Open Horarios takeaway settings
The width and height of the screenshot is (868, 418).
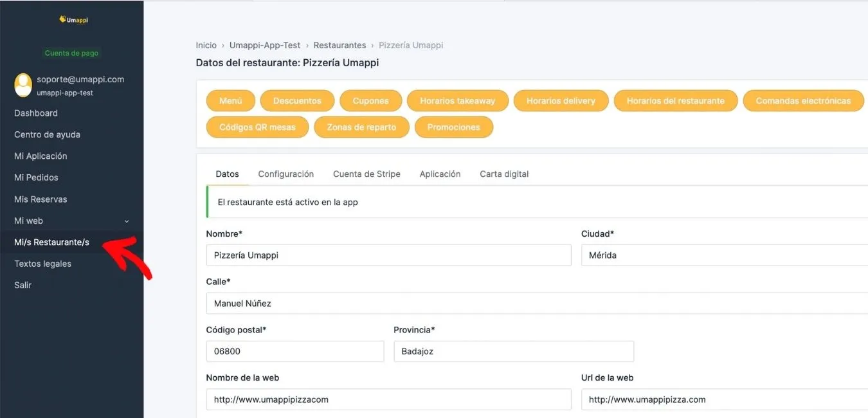[x=458, y=101]
